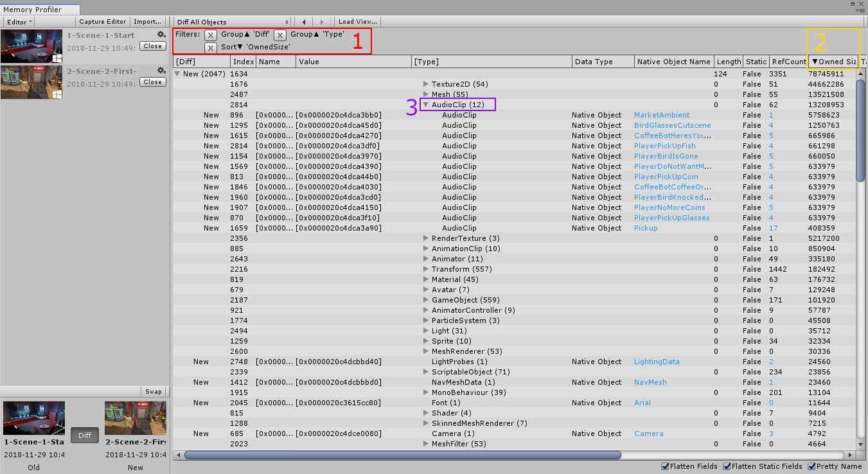Image resolution: width=868 pixels, height=474 pixels.
Task: Click the Import... toolbar item
Action: point(148,21)
